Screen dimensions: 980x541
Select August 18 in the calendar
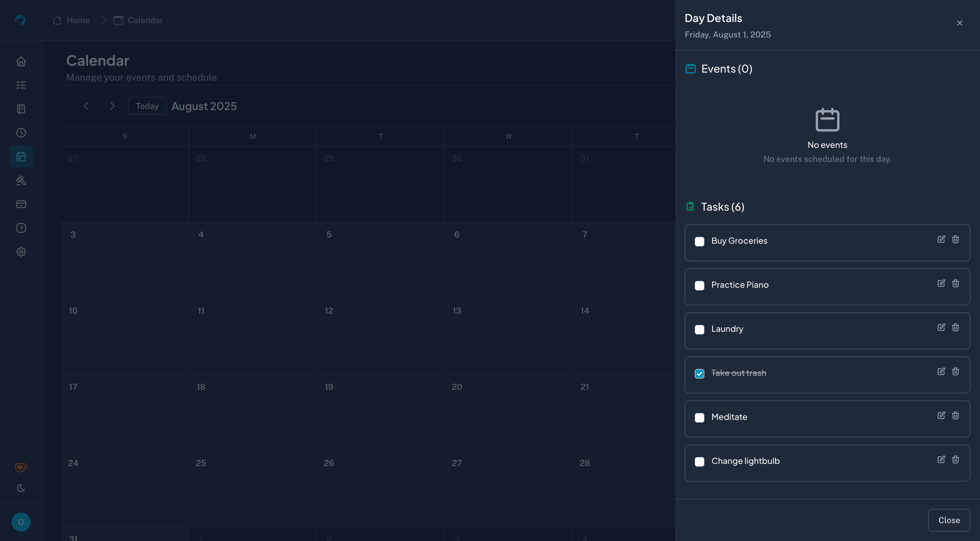point(253,413)
